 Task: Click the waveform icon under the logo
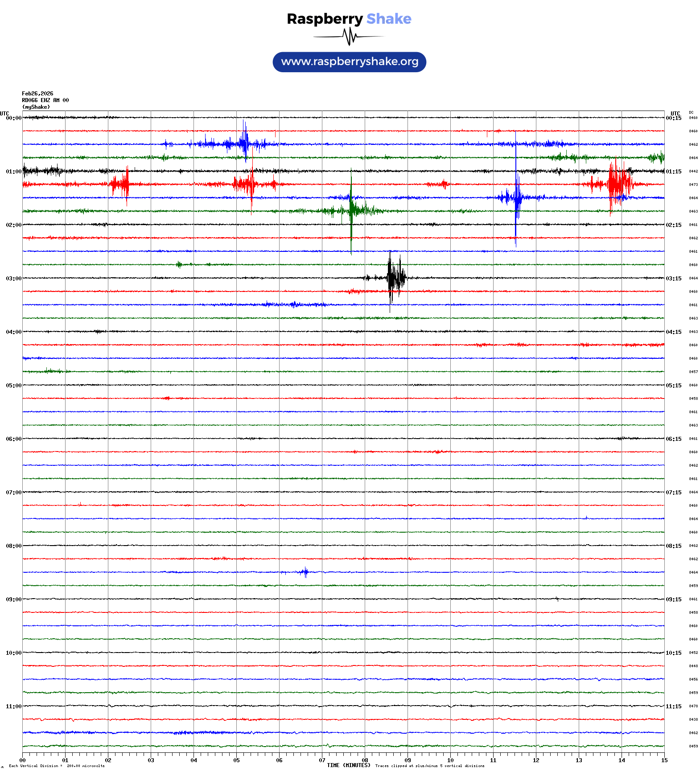point(349,37)
